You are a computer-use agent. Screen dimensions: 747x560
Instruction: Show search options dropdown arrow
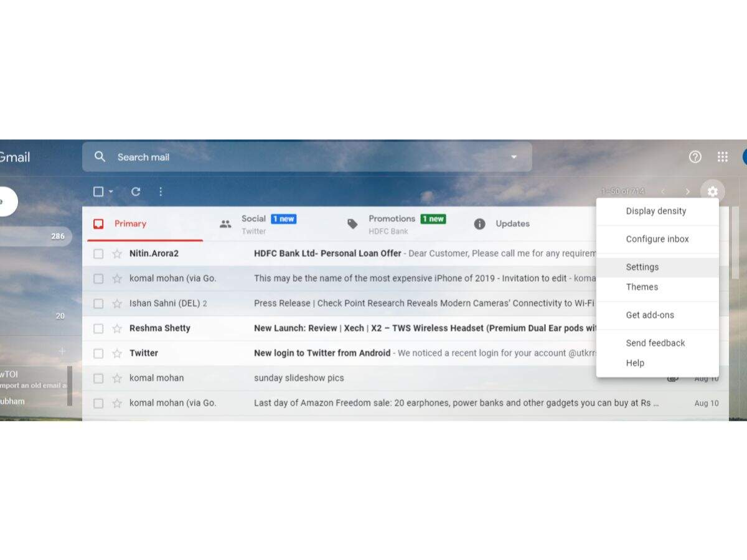coord(514,157)
